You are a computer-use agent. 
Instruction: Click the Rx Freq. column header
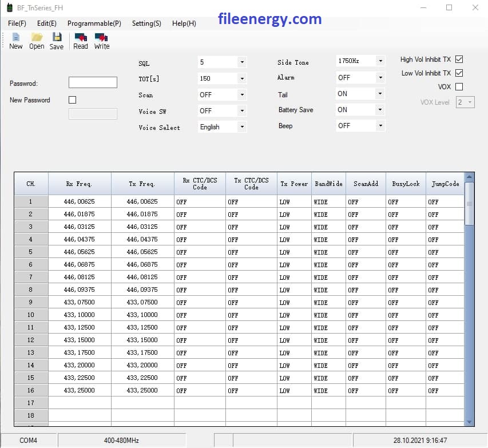[80, 184]
